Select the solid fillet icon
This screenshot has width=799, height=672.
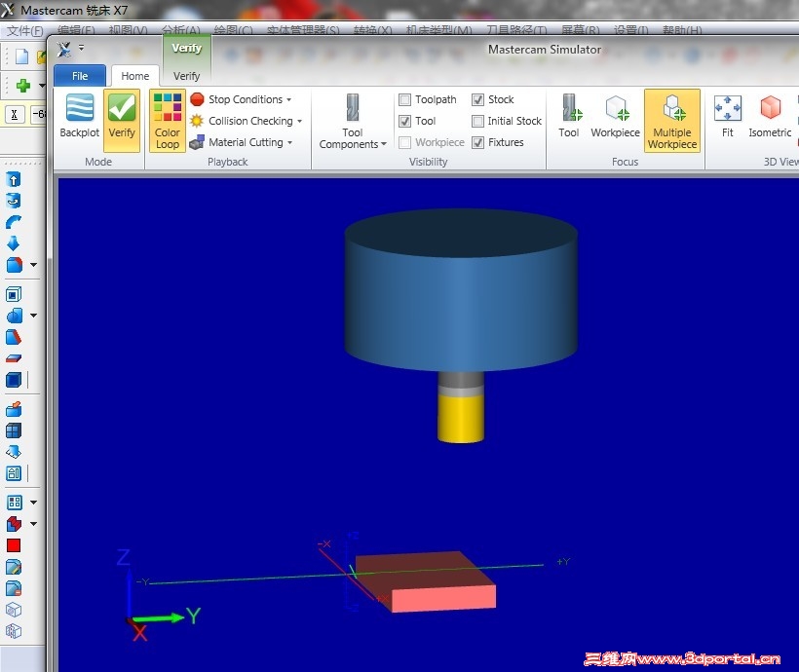pyautogui.click(x=14, y=265)
